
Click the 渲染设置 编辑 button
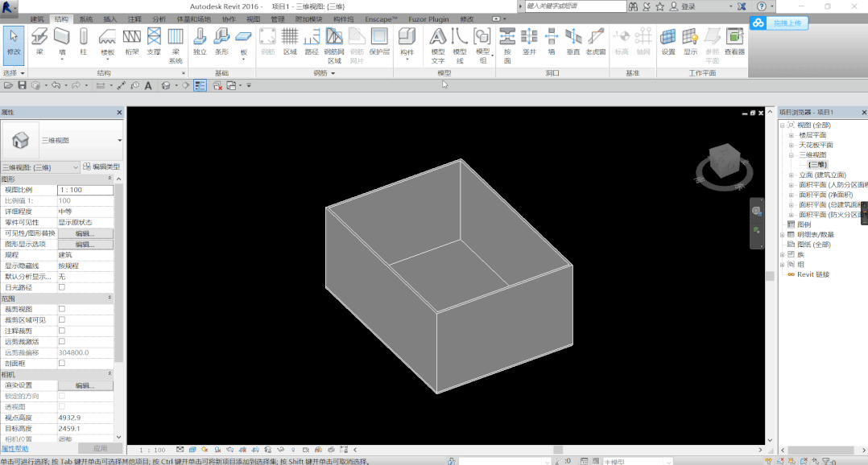point(85,385)
